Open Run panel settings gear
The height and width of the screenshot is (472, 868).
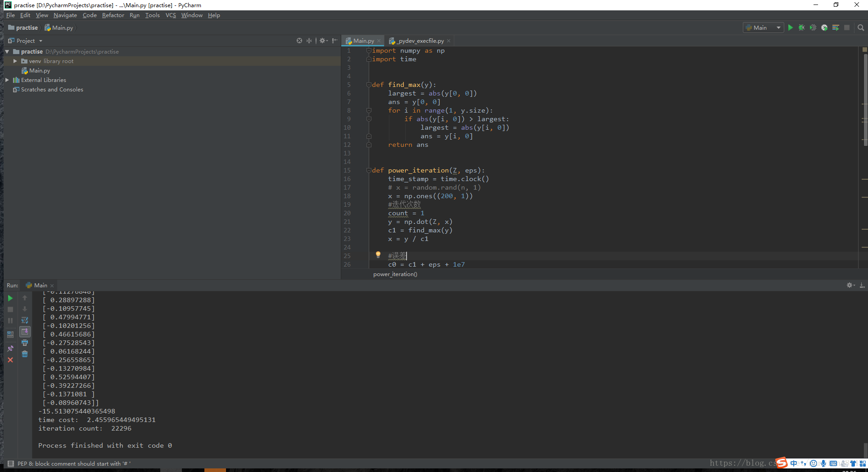[x=850, y=285]
